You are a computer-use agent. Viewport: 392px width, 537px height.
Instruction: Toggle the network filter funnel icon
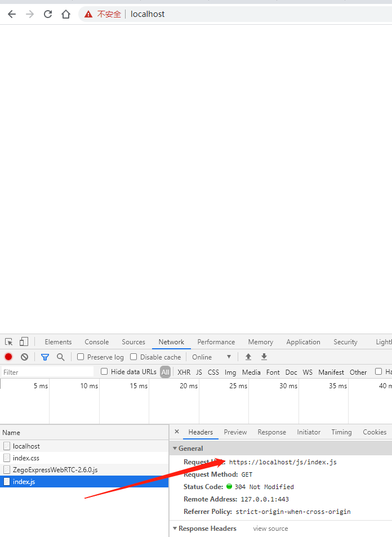45,357
